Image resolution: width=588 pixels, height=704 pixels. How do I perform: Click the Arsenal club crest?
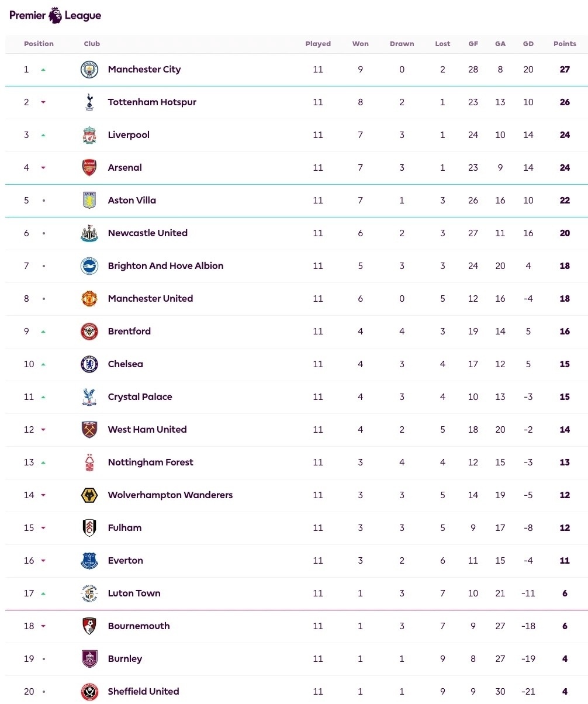pyautogui.click(x=89, y=168)
